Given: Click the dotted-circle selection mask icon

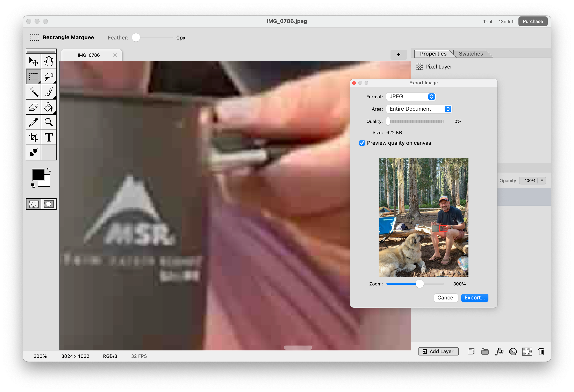Looking at the screenshot, I should point(527,351).
